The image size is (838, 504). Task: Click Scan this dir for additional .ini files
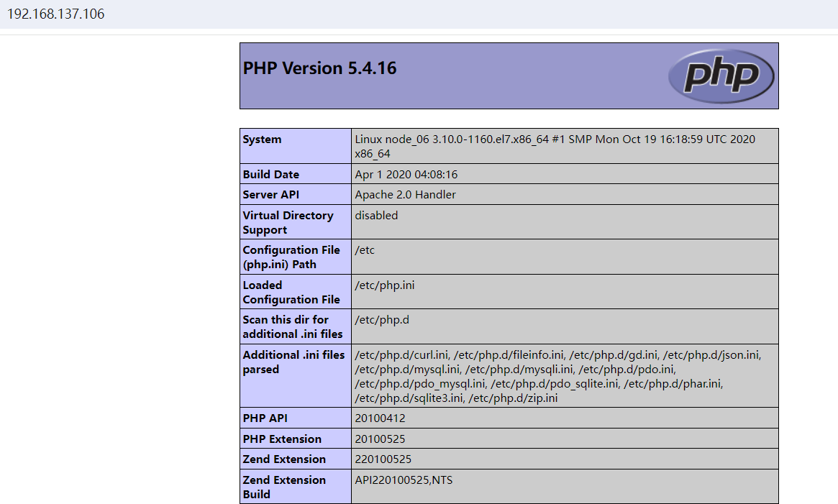pos(292,326)
